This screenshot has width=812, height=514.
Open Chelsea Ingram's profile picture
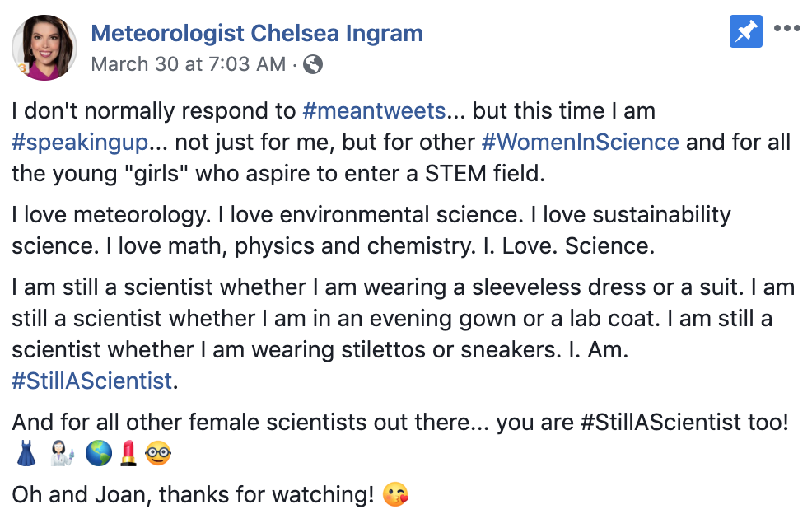(44, 48)
